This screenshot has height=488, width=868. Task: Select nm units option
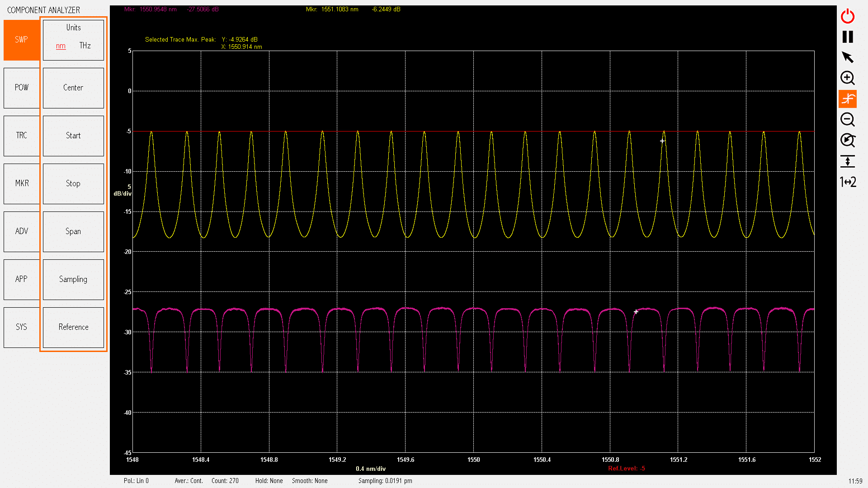(61, 46)
